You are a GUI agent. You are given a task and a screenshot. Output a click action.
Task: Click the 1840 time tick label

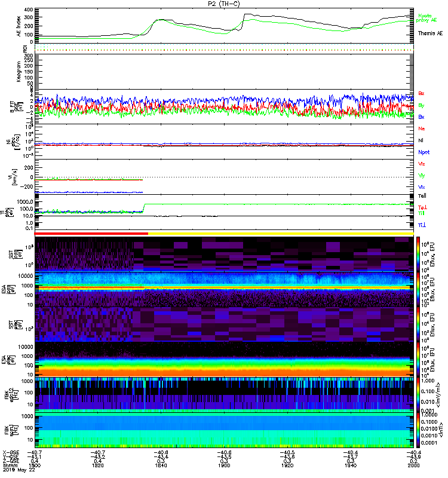pos(161,465)
